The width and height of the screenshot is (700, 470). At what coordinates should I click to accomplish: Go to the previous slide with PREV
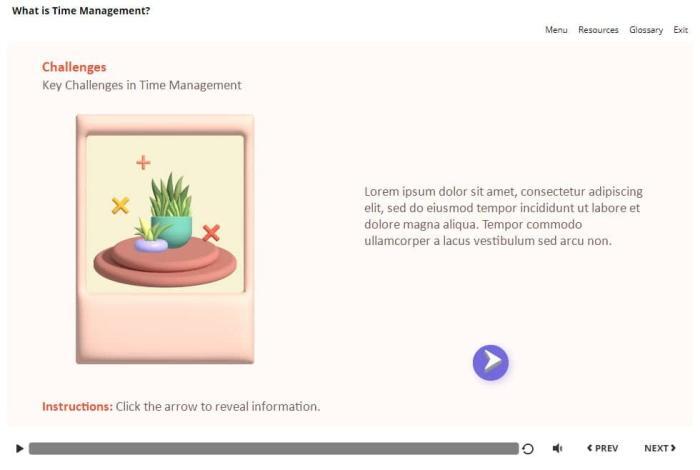(x=602, y=449)
